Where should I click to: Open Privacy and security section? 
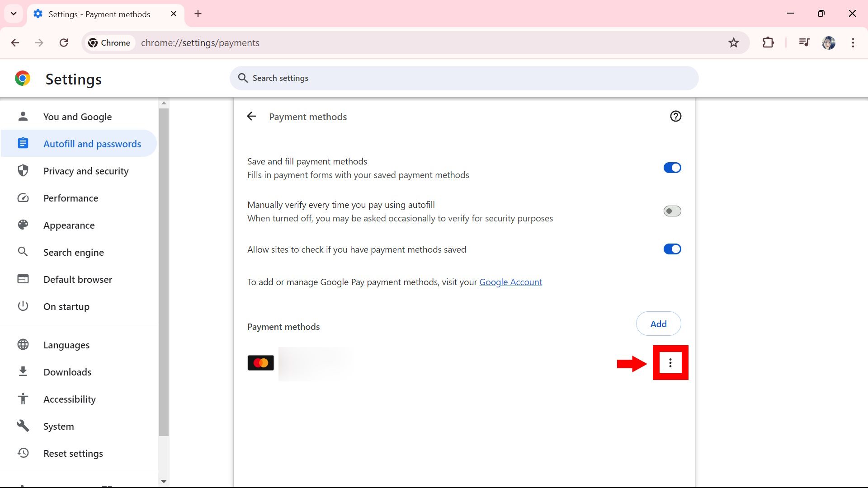79,171
